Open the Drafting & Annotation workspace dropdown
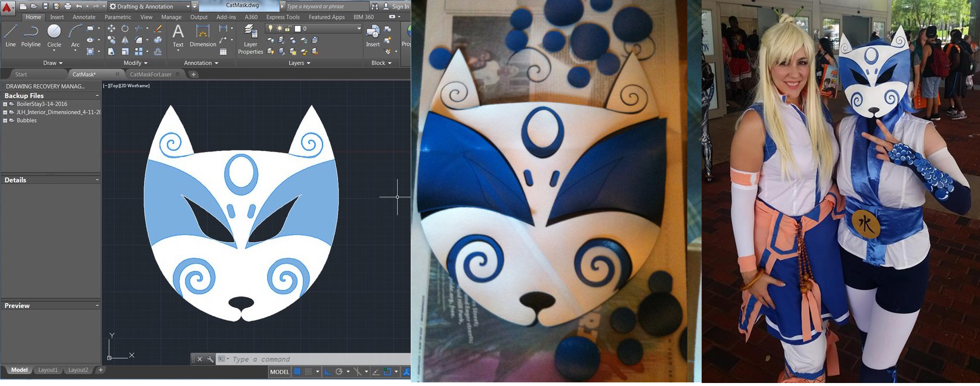980x386 pixels. tap(188, 7)
